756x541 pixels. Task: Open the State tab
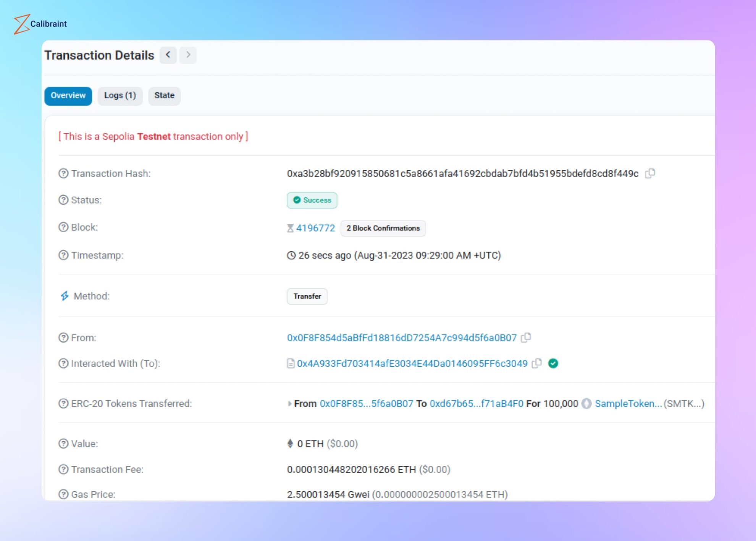164,95
